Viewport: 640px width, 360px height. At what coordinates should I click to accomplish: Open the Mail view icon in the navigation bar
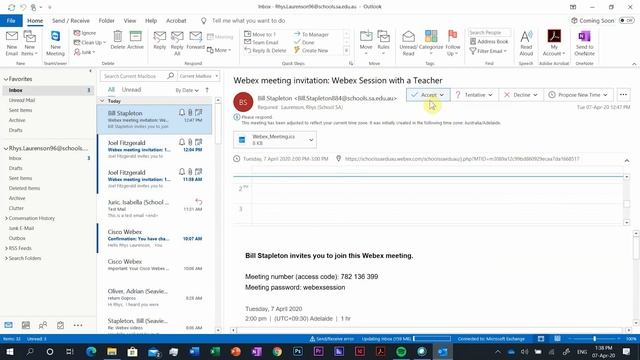(x=9, y=325)
